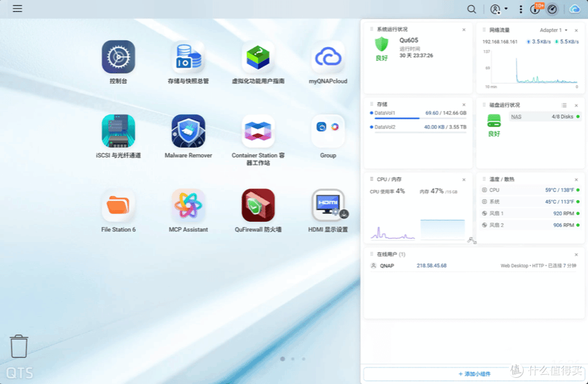Open notifications with 10+ badge
This screenshot has width=588, height=384.
coord(537,9)
